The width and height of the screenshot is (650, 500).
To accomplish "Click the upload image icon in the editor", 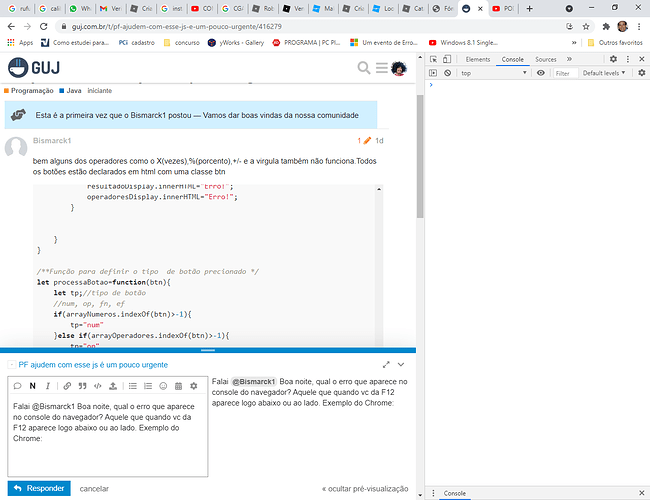I will (x=113, y=386).
